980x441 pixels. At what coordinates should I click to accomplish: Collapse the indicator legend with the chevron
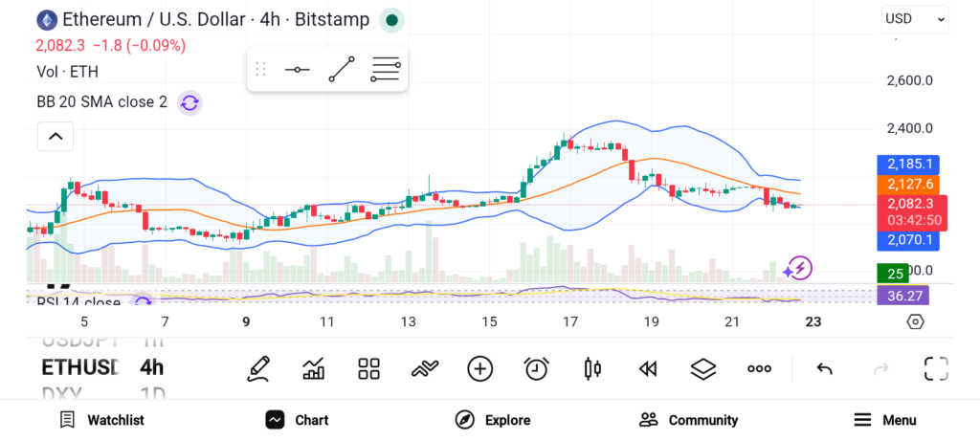[56, 137]
